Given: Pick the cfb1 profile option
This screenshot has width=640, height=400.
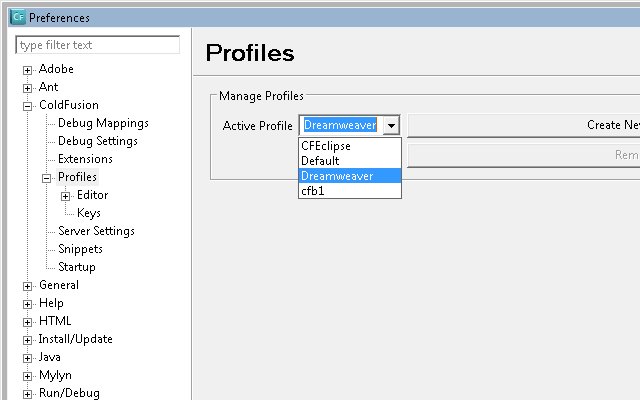Looking at the screenshot, I should point(350,191).
